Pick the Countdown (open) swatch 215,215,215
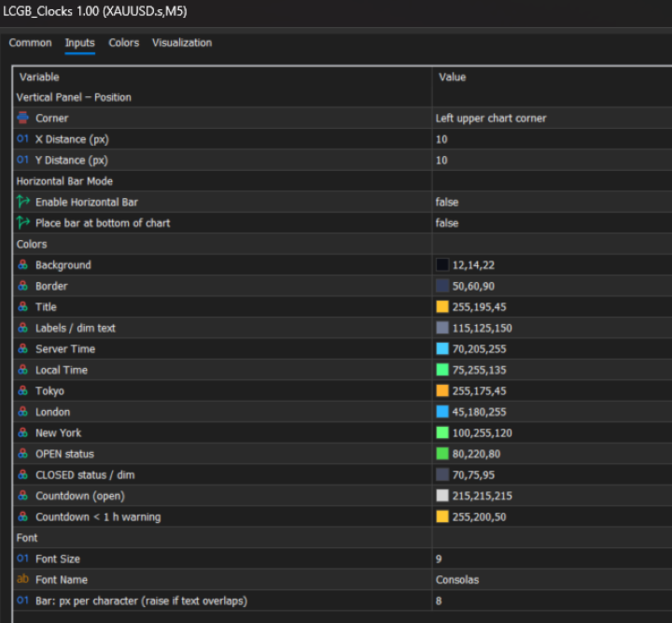Screen dimensions: 672x623 442,496
